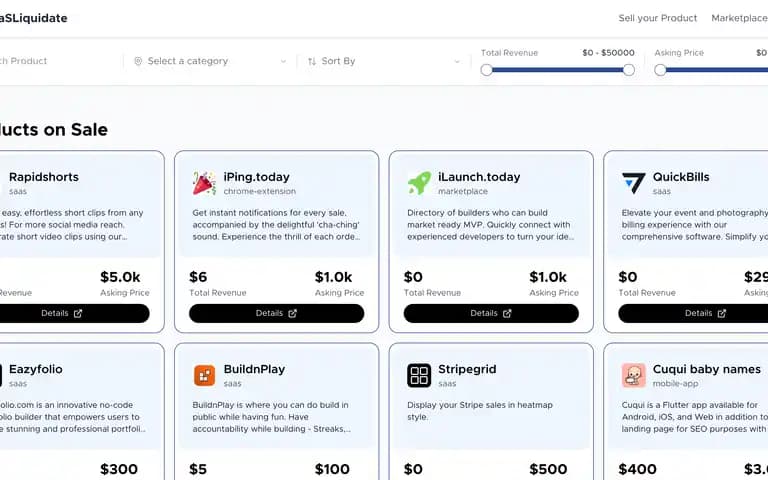Open Details for QuickBills
This screenshot has height=480, width=768.
point(693,313)
